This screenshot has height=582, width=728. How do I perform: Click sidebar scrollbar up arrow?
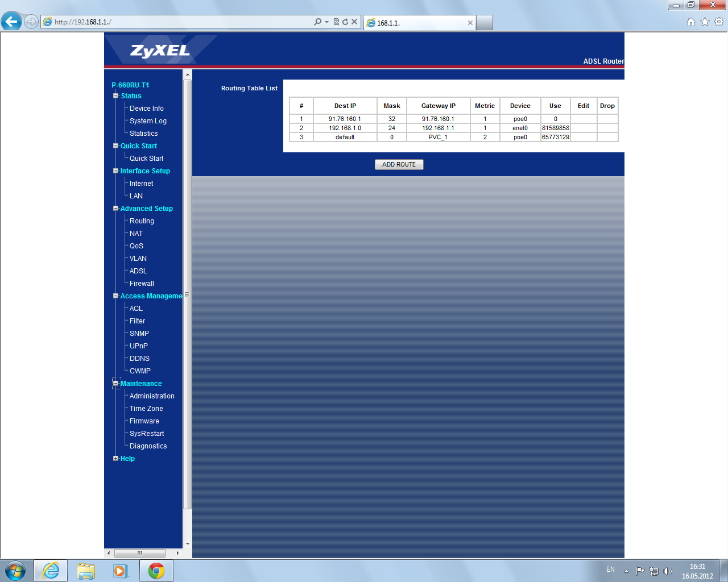[187, 74]
